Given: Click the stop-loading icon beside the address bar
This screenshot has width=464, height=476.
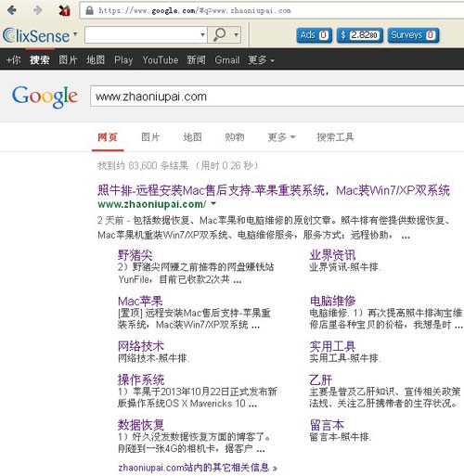Looking at the screenshot, I should coord(64,10).
